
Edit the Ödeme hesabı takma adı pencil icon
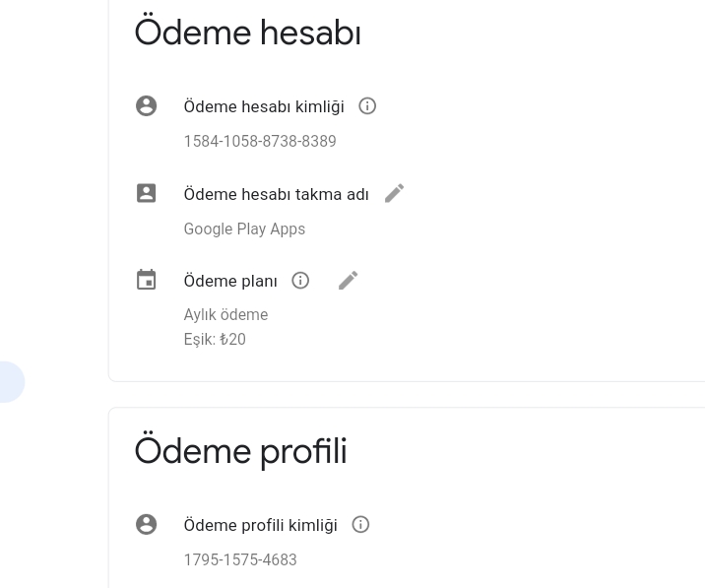coord(394,193)
